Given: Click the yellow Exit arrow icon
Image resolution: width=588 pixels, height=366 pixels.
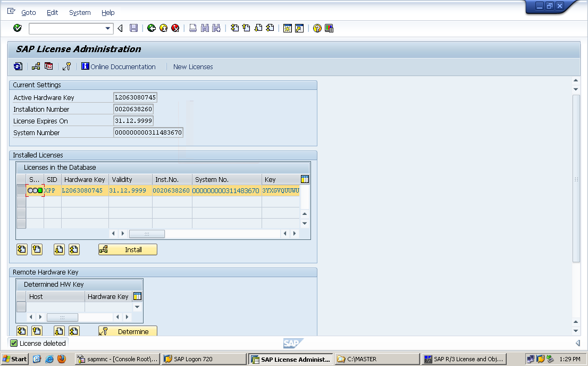Looking at the screenshot, I should [164, 28].
